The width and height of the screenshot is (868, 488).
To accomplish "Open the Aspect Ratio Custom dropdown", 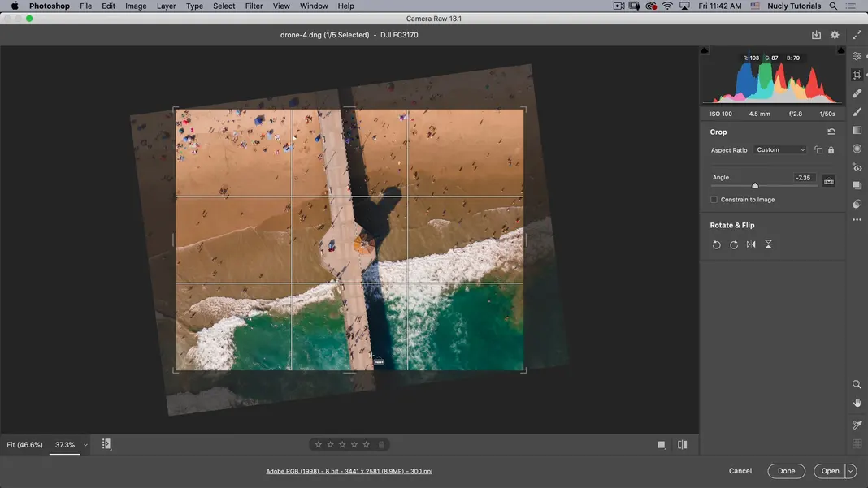I will pos(780,150).
